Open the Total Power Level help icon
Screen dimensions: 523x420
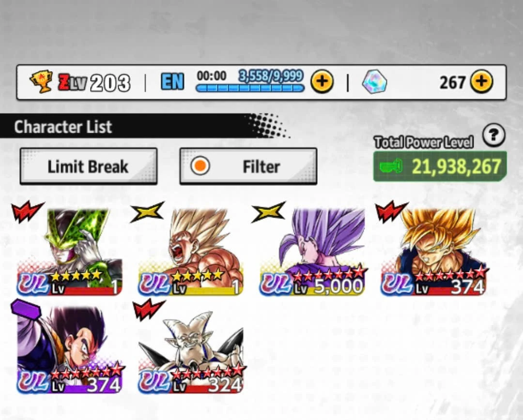coord(493,135)
